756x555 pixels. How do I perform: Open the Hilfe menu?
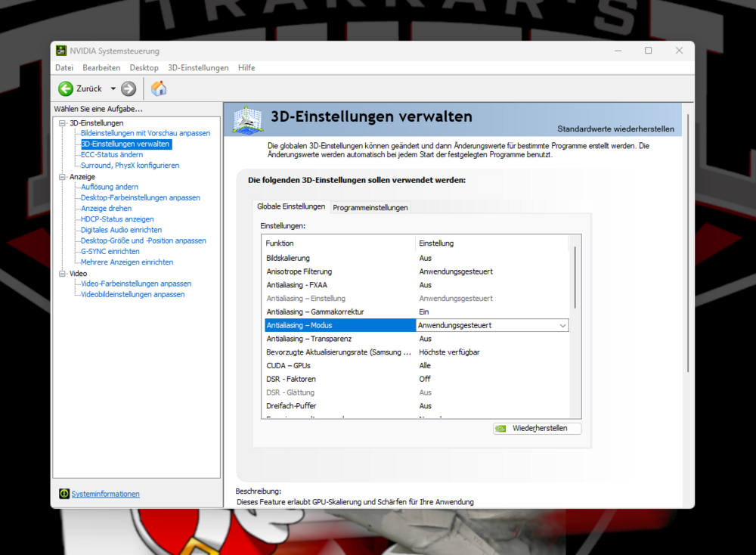[x=246, y=67]
